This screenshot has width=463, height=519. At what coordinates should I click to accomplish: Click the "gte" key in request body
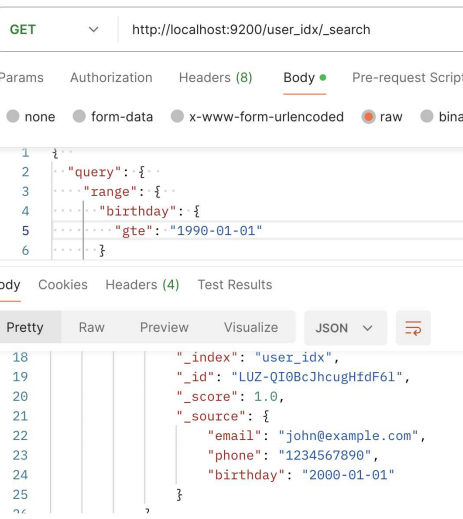coord(133,231)
